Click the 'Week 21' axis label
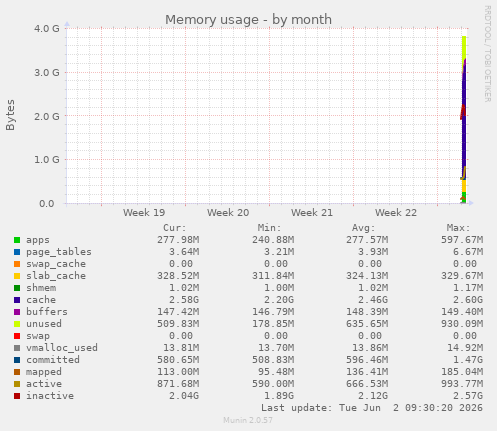This screenshot has width=497, height=431. (312, 213)
